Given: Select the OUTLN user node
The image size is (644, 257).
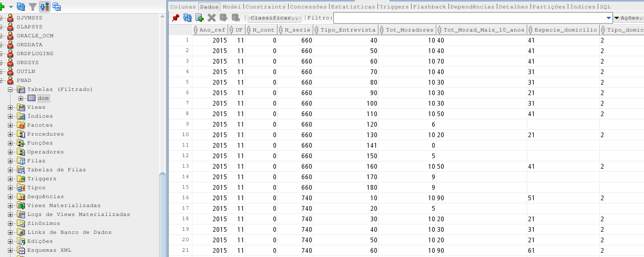Looking at the screenshot, I should [26, 71].
